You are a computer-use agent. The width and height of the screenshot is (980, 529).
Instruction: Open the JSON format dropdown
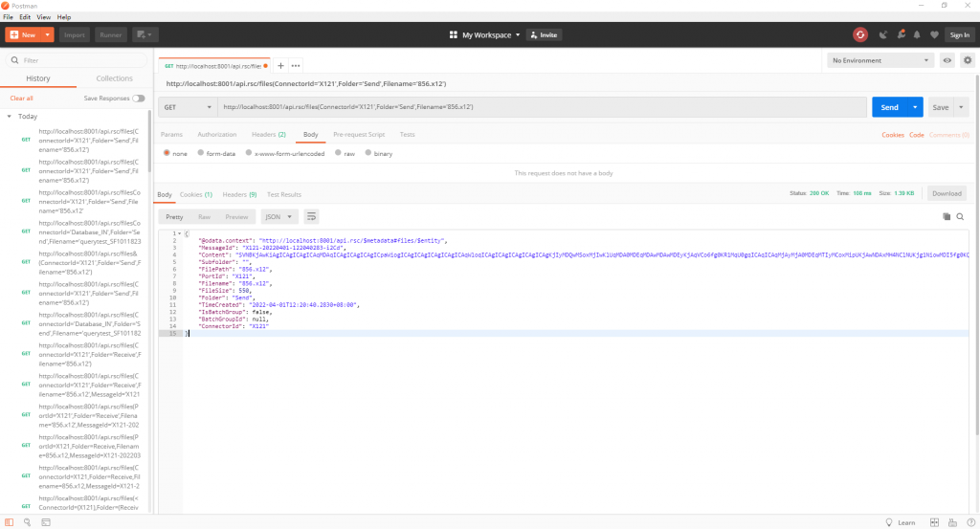click(x=278, y=217)
